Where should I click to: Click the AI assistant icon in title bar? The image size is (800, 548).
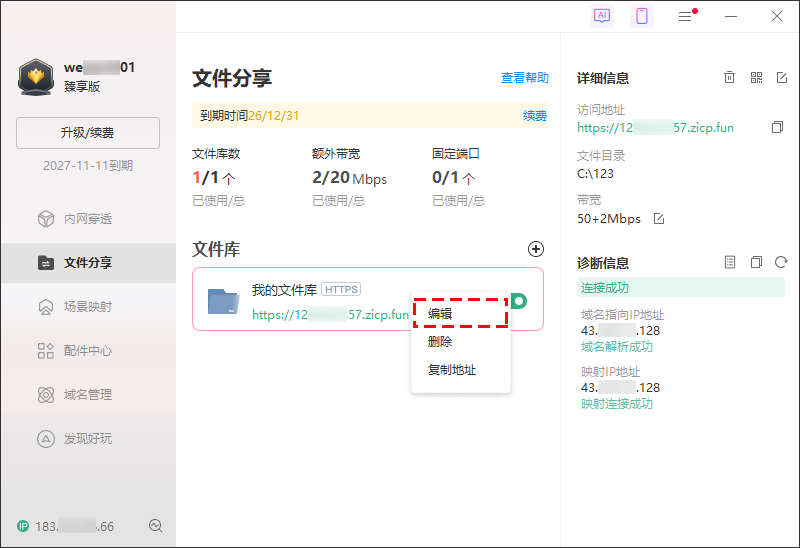(x=602, y=16)
